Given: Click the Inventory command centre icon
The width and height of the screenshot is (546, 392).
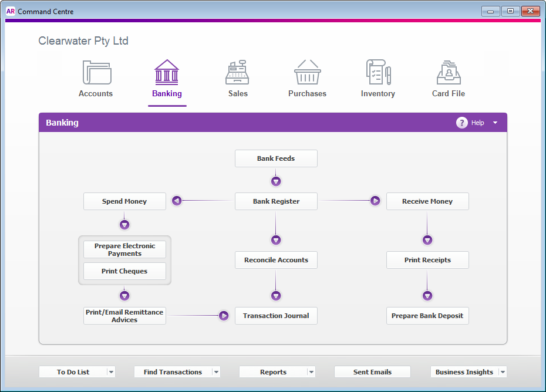Looking at the screenshot, I should (x=378, y=76).
